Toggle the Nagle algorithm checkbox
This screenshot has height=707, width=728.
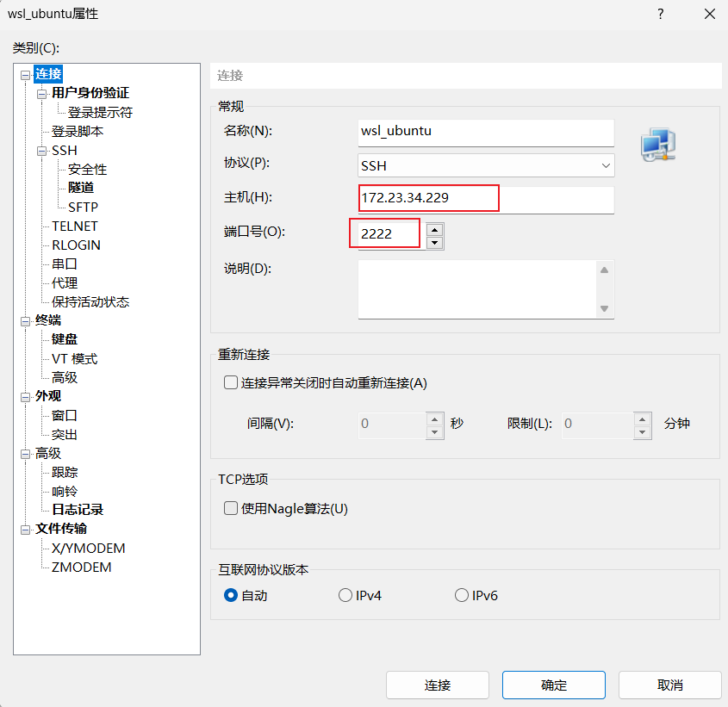tap(231, 508)
